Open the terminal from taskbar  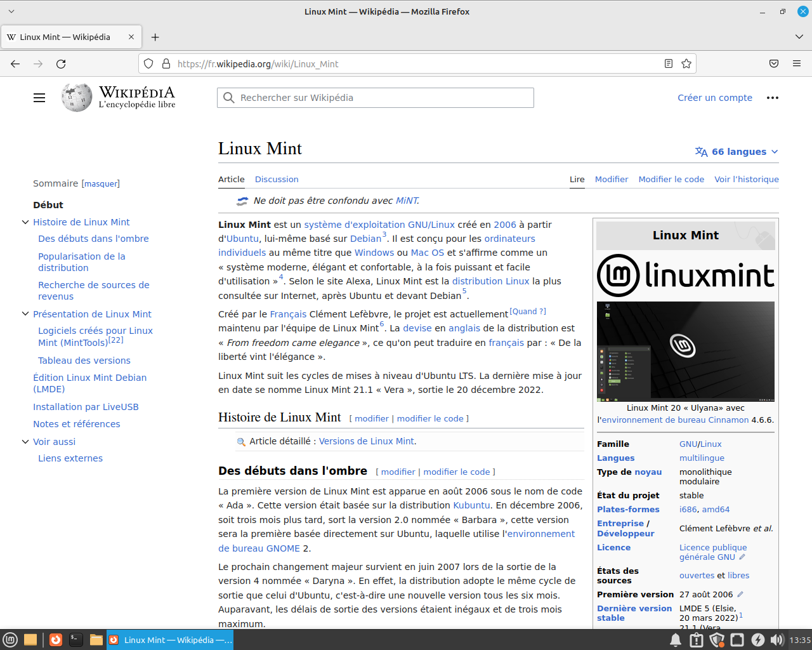click(x=76, y=640)
